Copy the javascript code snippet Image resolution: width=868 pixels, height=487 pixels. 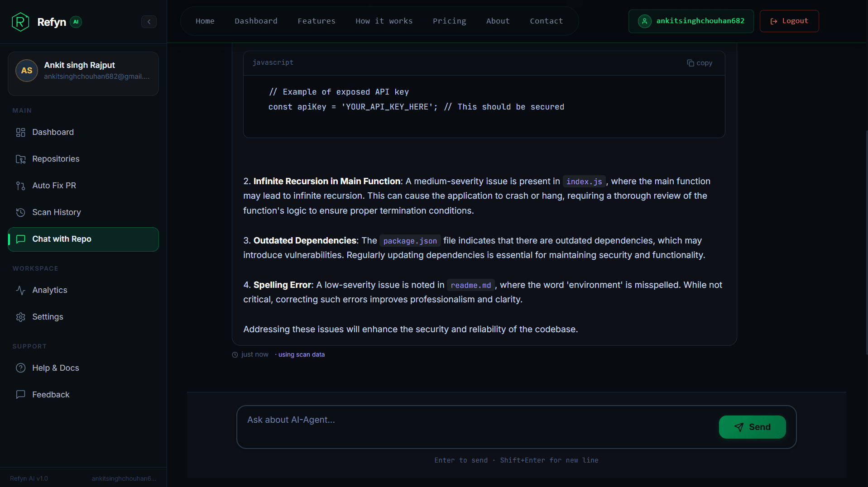[700, 63]
